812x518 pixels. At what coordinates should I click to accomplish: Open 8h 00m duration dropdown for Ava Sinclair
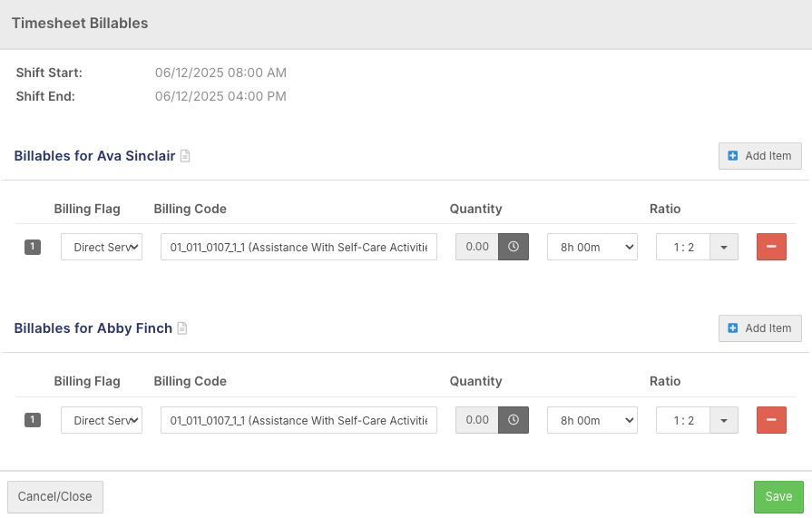pos(592,247)
